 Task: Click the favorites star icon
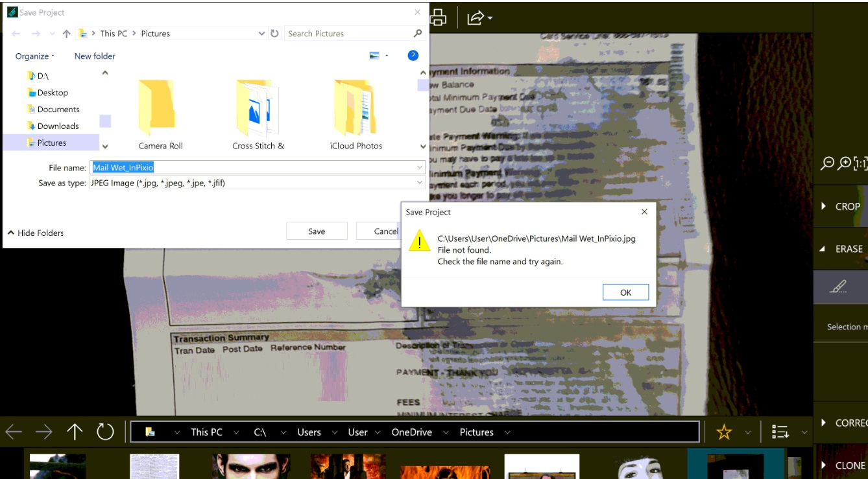[x=724, y=432]
